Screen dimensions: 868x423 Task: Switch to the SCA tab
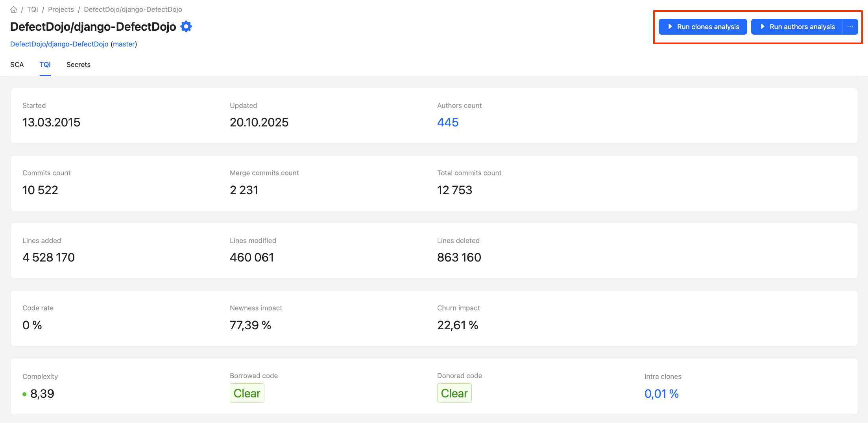click(x=17, y=65)
